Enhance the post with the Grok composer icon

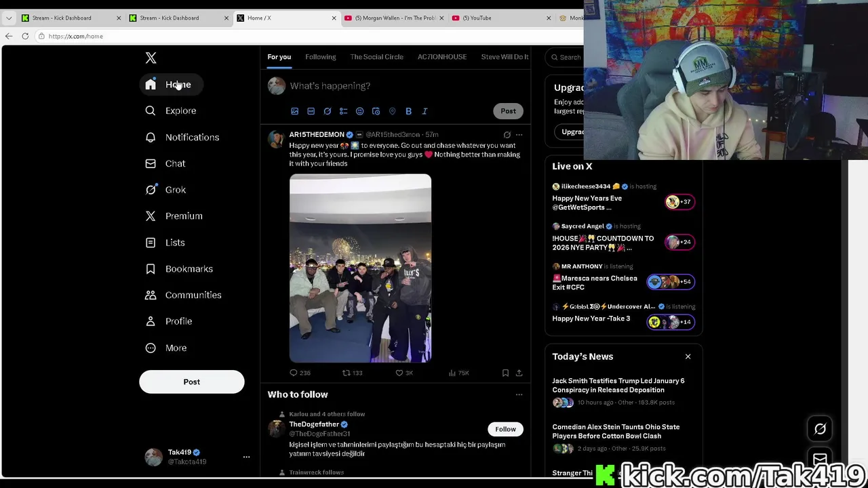click(327, 111)
